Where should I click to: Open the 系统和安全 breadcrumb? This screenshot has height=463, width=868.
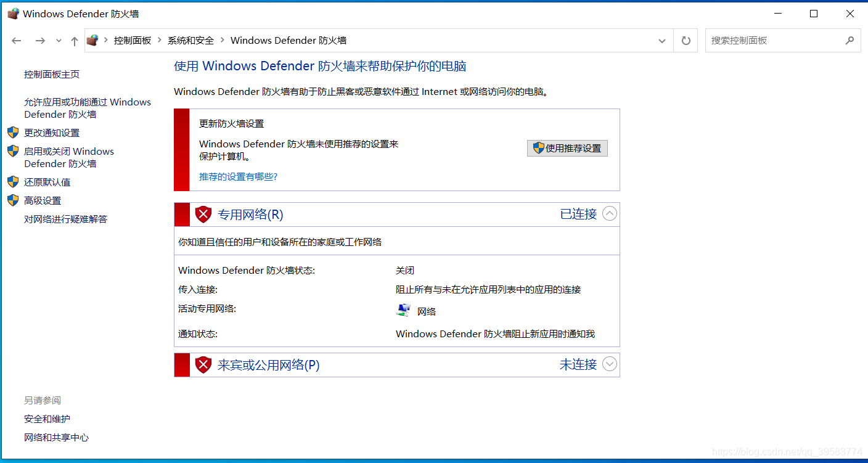pos(190,41)
